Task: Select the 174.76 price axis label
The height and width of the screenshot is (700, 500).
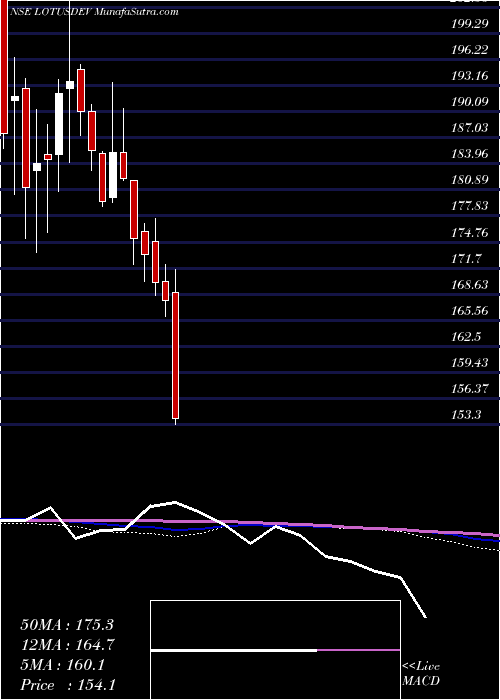Action: (x=470, y=233)
